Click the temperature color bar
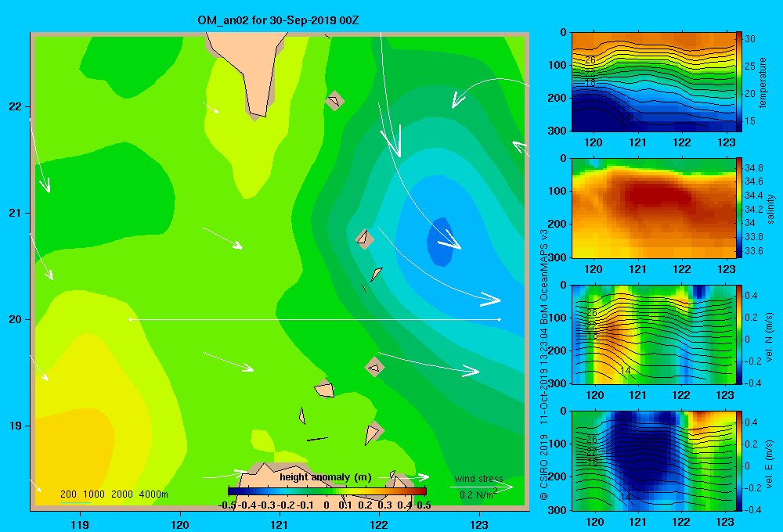This screenshot has height=532, width=783. click(739, 82)
